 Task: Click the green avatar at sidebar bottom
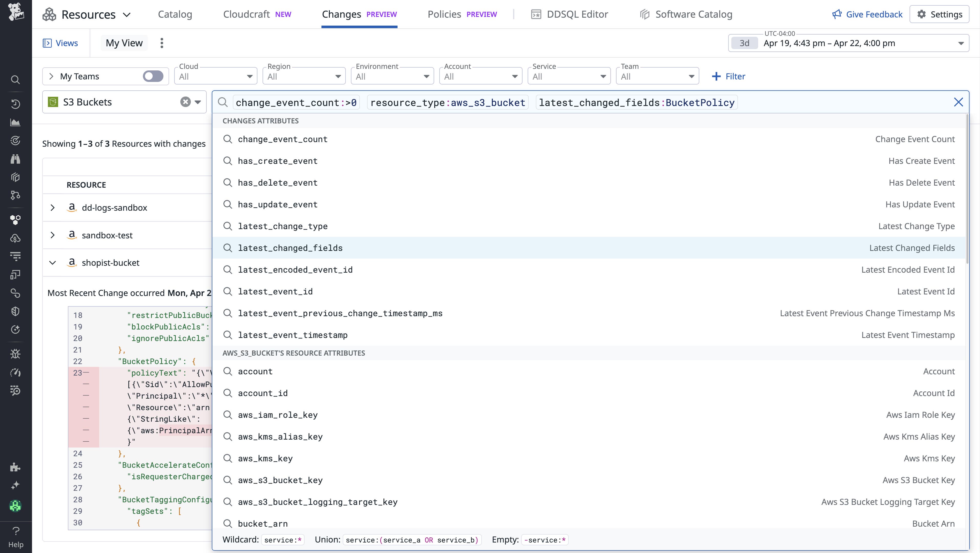15,506
